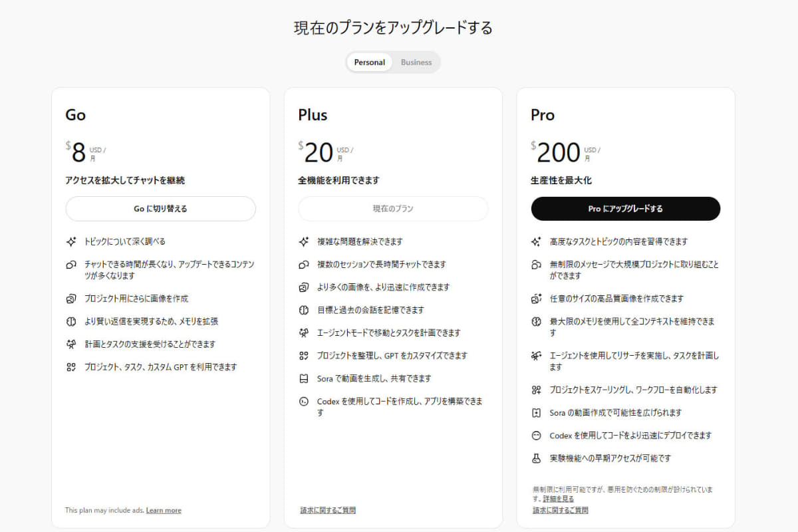The image size is (798, 532).
Task: Click memory icon beside 最大限のメモリを使用して
Action: [537, 322]
